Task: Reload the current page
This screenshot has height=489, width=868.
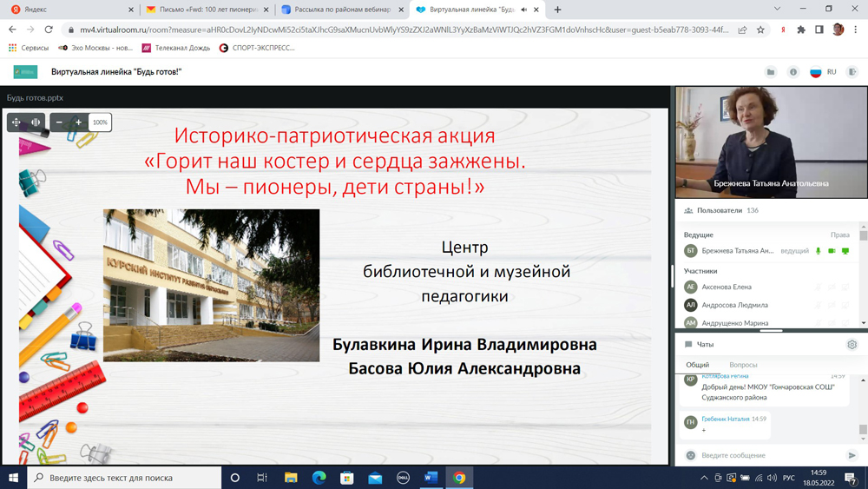Action: (49, 30)
